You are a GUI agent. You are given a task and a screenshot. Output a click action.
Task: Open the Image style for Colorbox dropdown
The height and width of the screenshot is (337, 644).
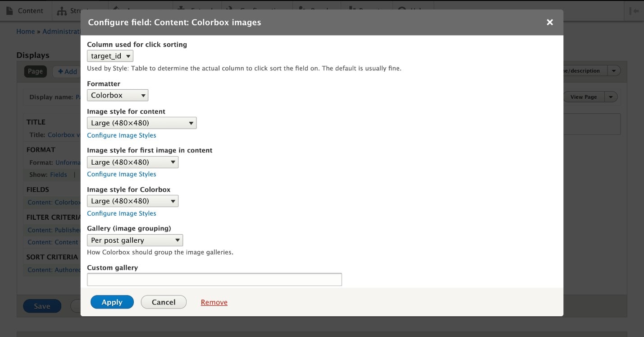(x=132, y=201)
